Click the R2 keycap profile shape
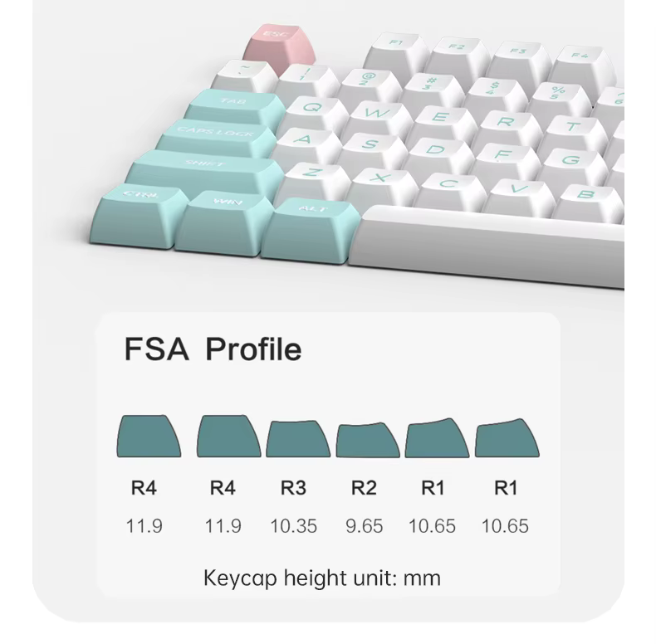 click(x=368, y=440)
